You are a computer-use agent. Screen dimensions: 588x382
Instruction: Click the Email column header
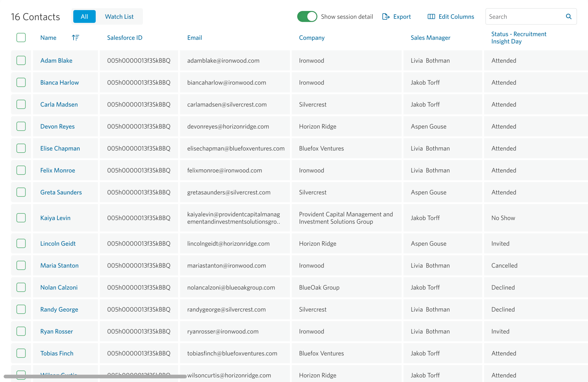[195, 37]
